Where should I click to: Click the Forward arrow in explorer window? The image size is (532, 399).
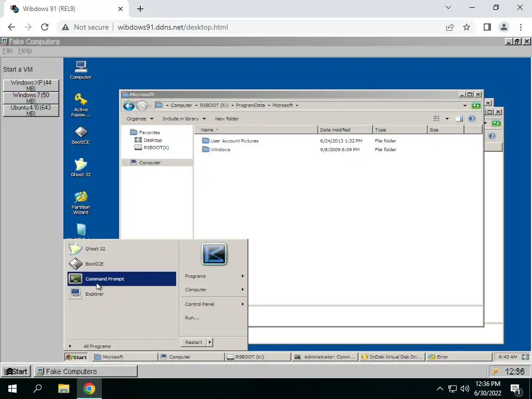pyautogui.click(x=141, y=106)
